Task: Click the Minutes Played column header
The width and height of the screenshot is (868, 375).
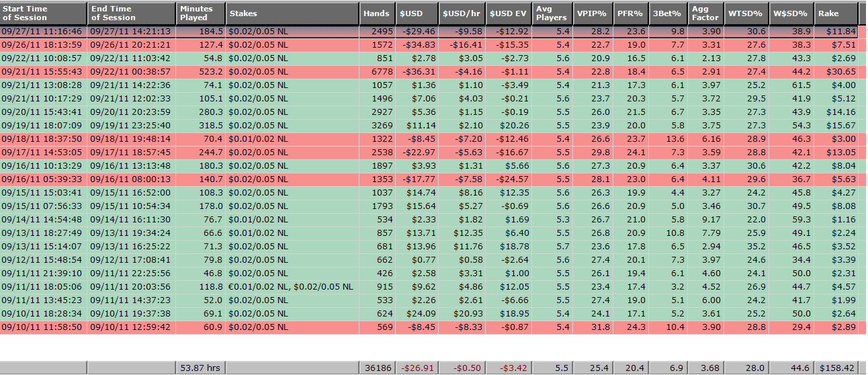Action: (x=201, y=13)
